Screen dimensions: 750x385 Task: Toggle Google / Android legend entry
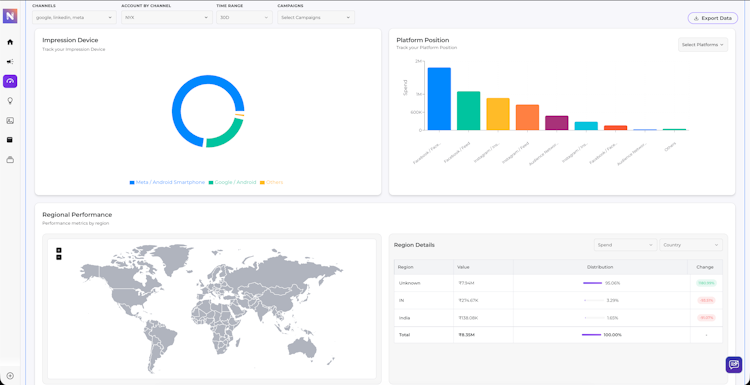click(232, 182)
